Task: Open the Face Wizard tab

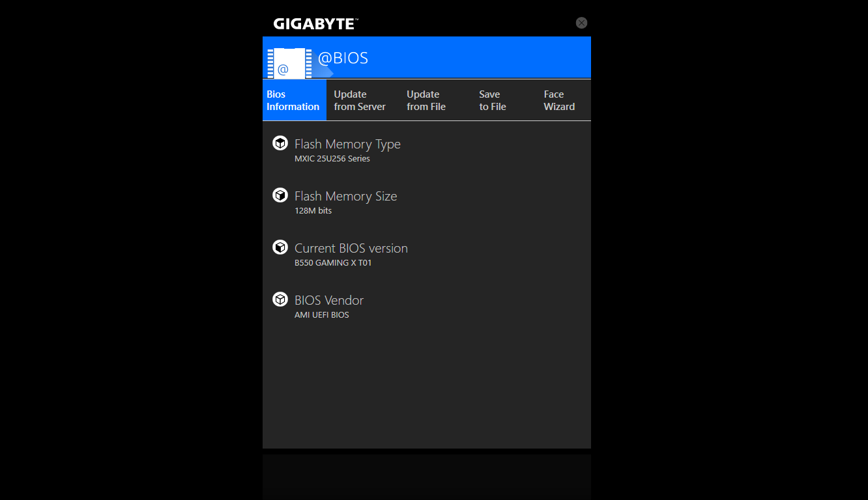Action: (x=559, y=100)
